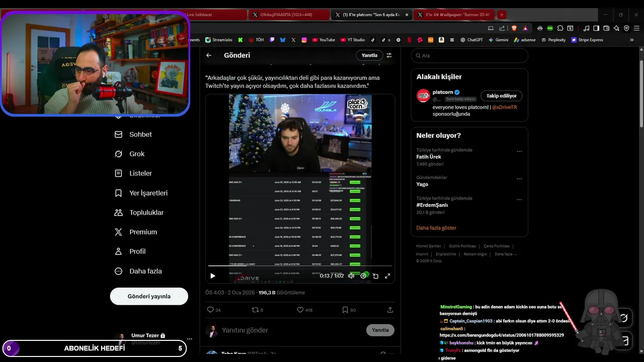
Task: Open the adsense bookmark
Action: pos(524,40)
